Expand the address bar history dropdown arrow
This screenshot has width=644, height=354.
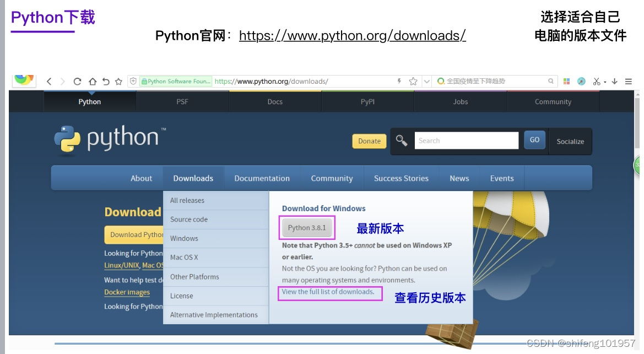point(427,82)
